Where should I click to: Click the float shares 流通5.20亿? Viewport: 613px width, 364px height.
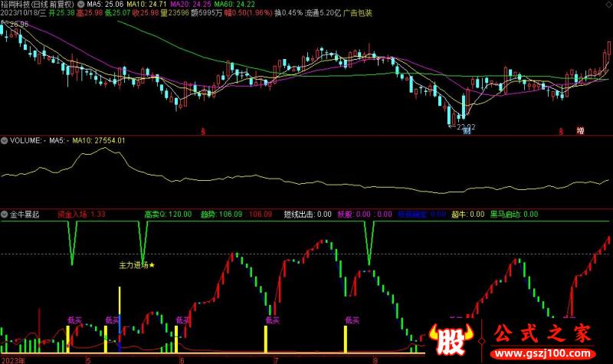[x=323, y=13]
